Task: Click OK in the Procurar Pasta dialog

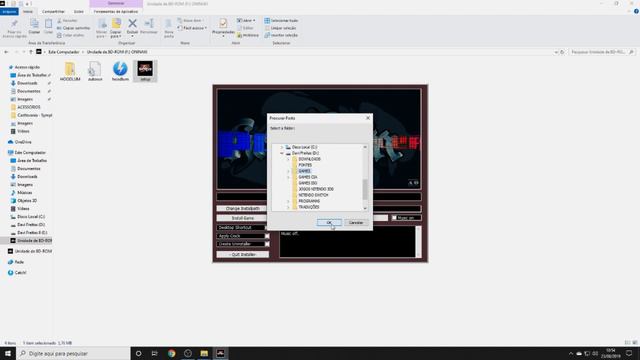Action: tap(329, 222)
